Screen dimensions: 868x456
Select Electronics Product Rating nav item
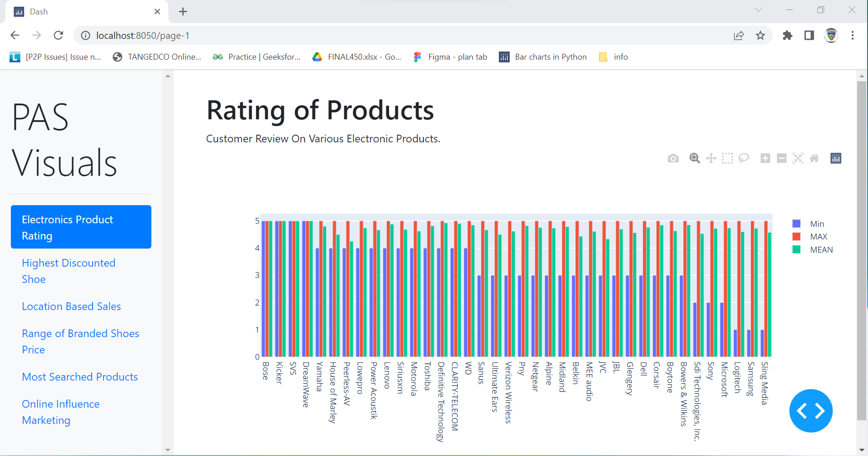click(x=81, y=227)
